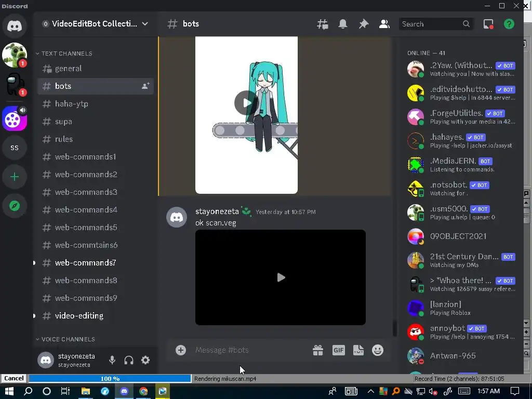
Task: Open the web-commands9 channel
Action: [96, 298]
